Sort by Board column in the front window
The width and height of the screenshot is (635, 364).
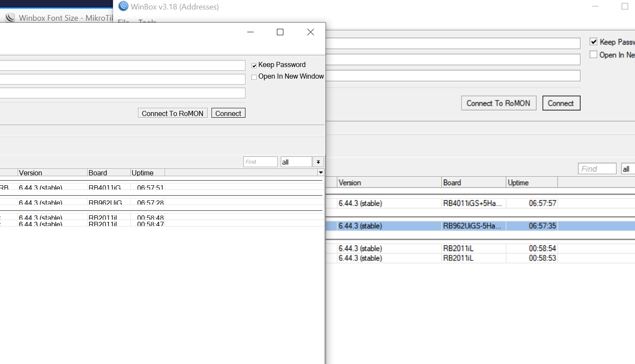[x=109, y=173]
